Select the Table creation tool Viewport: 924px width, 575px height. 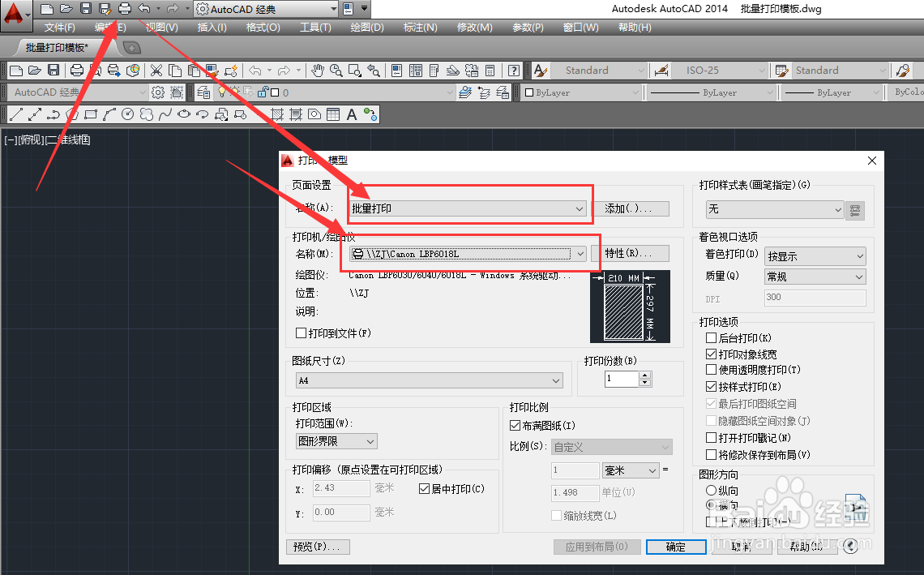[332, 114]
